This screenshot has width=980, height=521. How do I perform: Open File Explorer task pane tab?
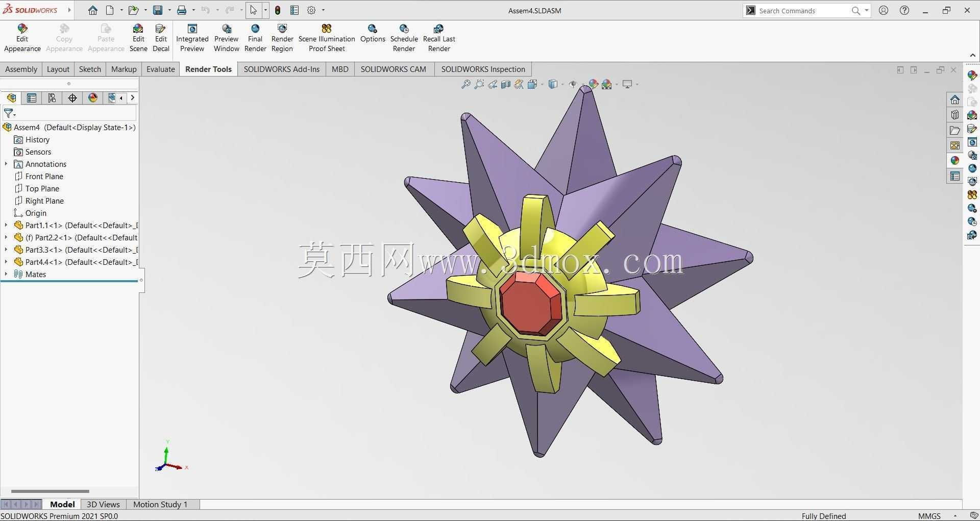point(954,130)
